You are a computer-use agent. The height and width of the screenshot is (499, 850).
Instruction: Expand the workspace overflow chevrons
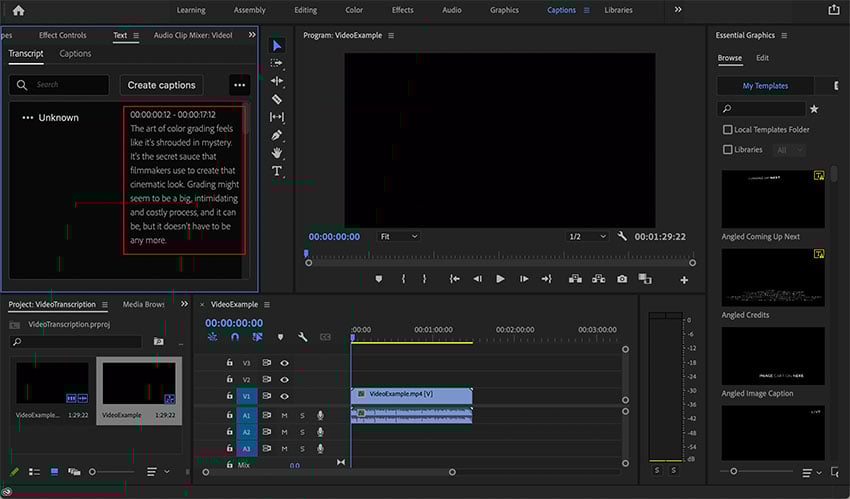[x=678, y=10]
